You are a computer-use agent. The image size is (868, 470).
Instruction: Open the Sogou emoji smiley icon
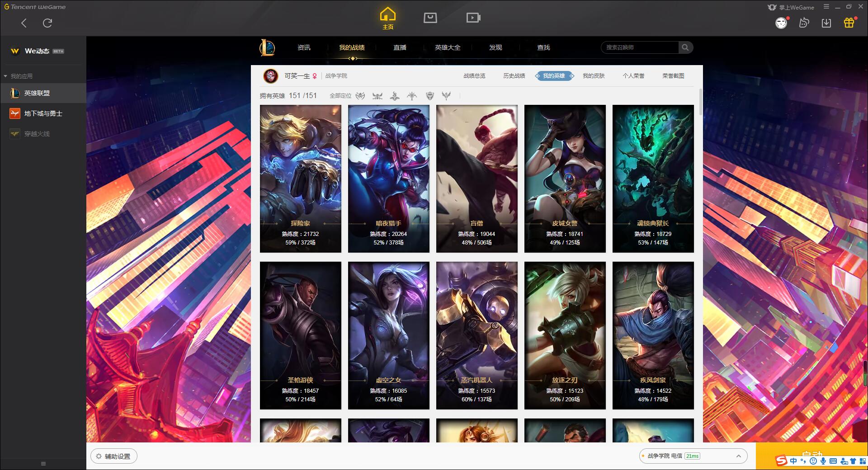click(813, 461)
